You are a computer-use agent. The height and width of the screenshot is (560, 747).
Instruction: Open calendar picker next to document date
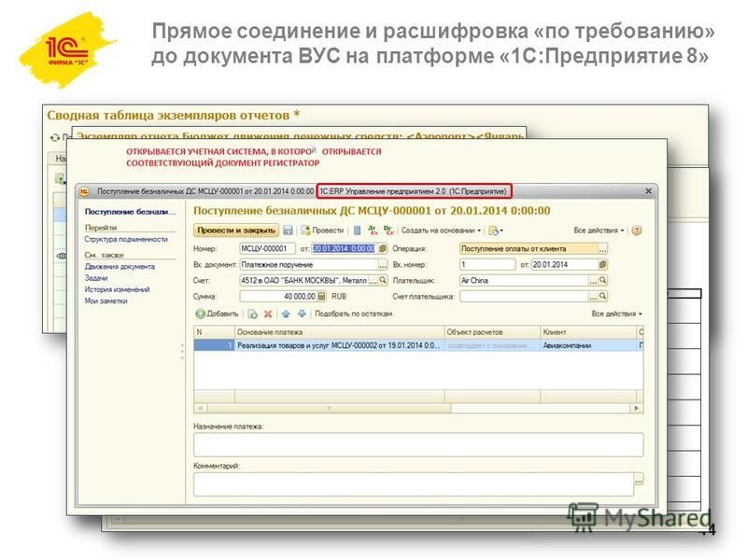click(x=383, y=248)
